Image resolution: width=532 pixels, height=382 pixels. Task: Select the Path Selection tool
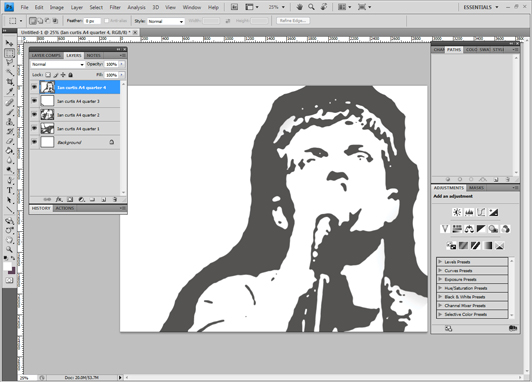click(x=10, y=200)
